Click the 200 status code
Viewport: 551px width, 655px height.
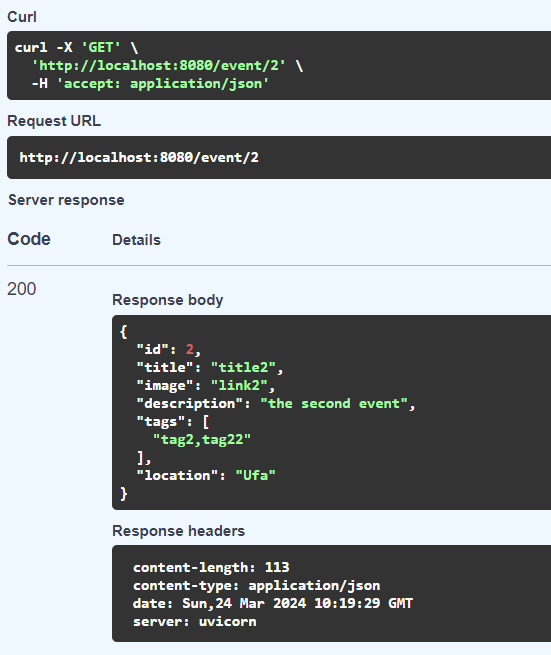click(22, 289)
